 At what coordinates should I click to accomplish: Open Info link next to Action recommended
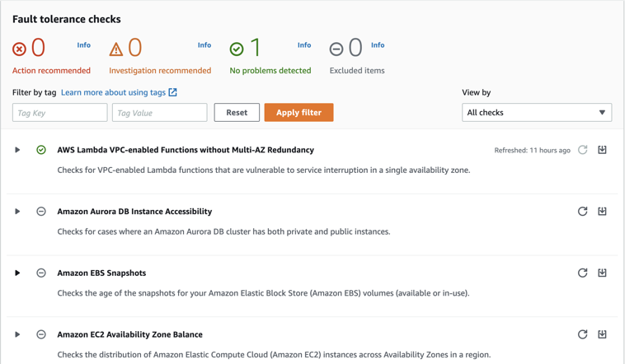(x=83, y=45)
